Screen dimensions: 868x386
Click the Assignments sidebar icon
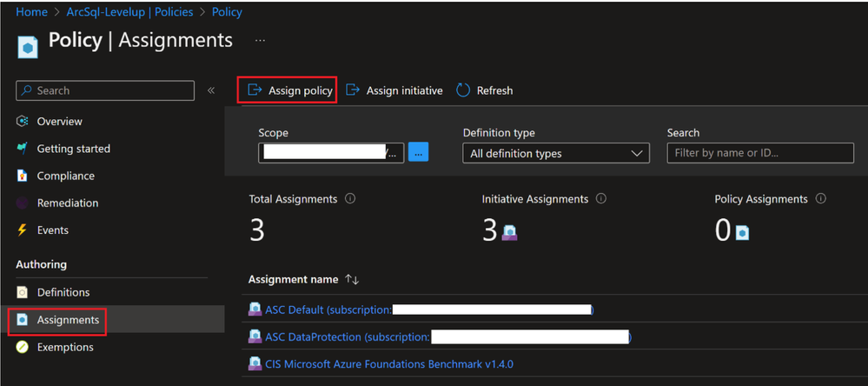(23, 320)
